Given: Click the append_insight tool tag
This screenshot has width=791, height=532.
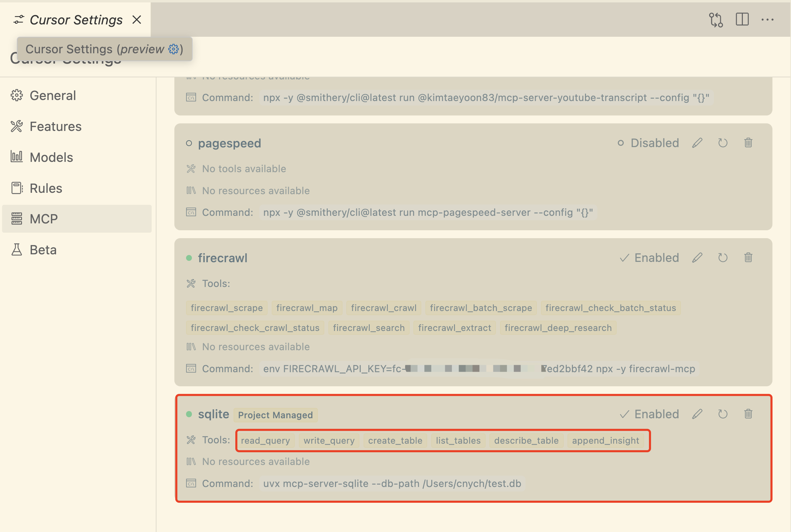Looking at the screenshot, I should [606, 441].
